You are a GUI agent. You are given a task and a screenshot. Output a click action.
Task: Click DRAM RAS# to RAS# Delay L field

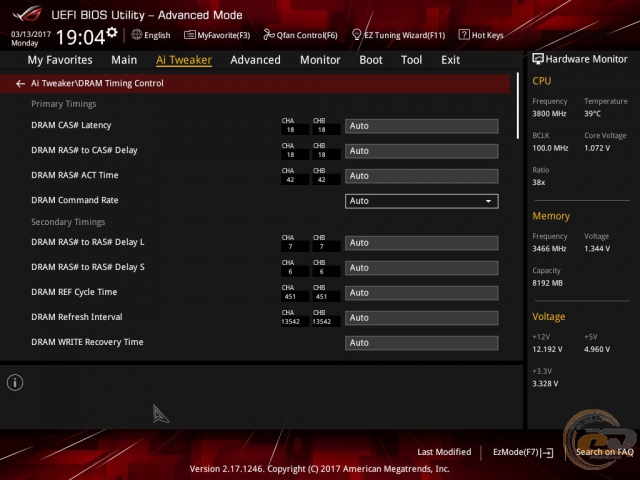422,243
